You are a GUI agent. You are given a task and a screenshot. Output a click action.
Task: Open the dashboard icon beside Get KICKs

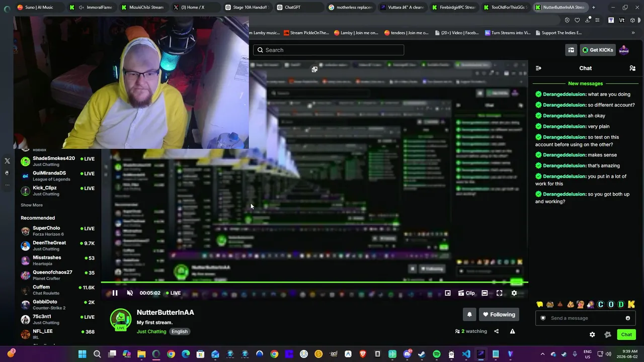click(571, 50)
